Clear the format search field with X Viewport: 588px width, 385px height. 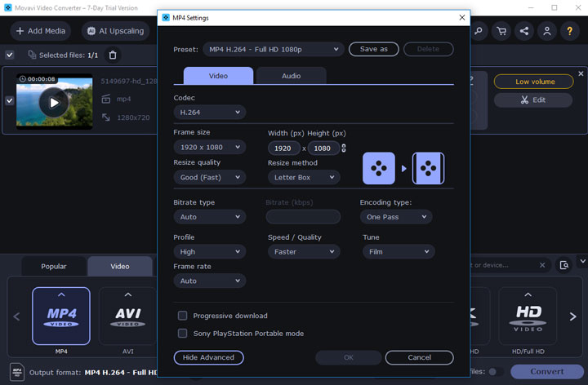coord(542,265)
